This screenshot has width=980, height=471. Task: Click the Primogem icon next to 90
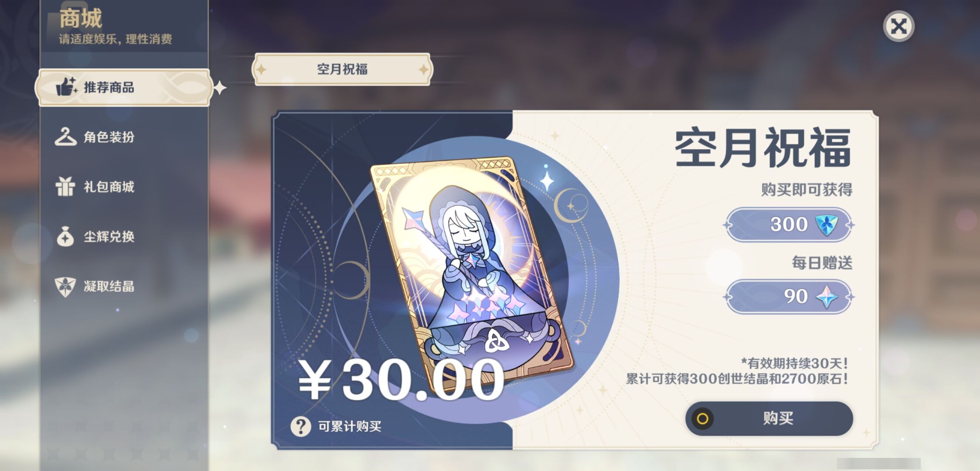click(827, 297)
